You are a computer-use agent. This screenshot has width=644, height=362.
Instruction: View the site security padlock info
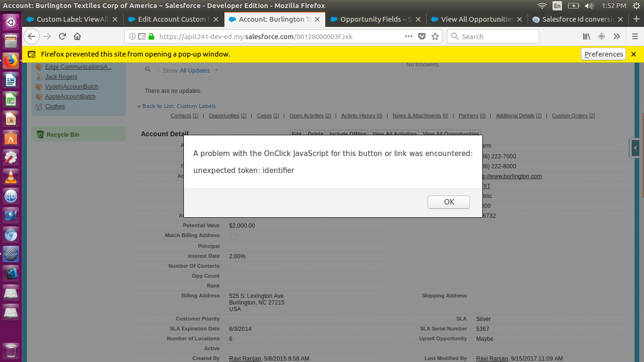[151, 36]
